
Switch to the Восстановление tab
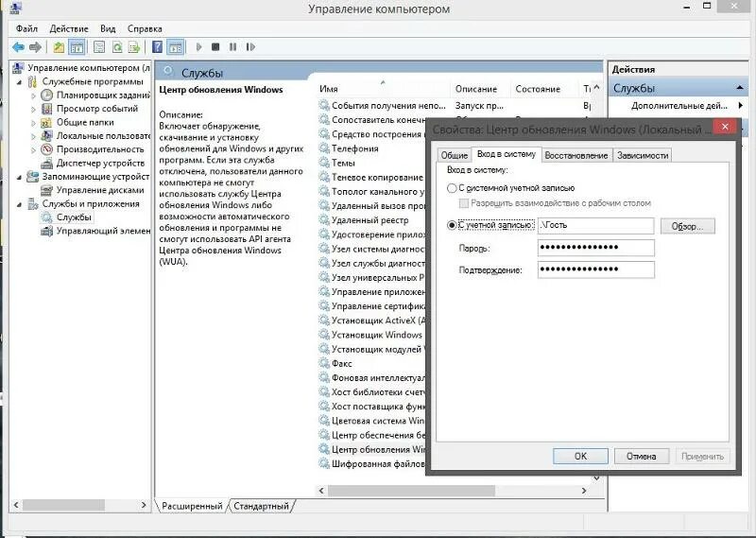click(576, 155)
